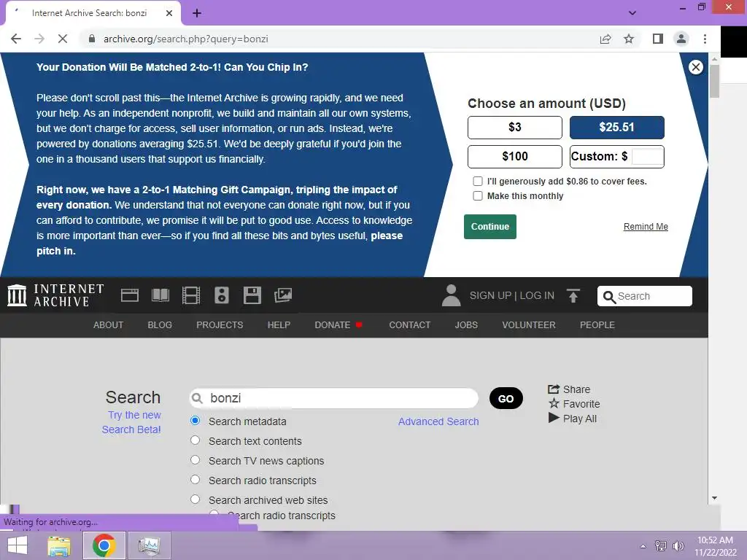Image resolution: width=747 pixels, height=560 pixels.
Task: Open CONTACT menu item
Action: coord(410,324)
